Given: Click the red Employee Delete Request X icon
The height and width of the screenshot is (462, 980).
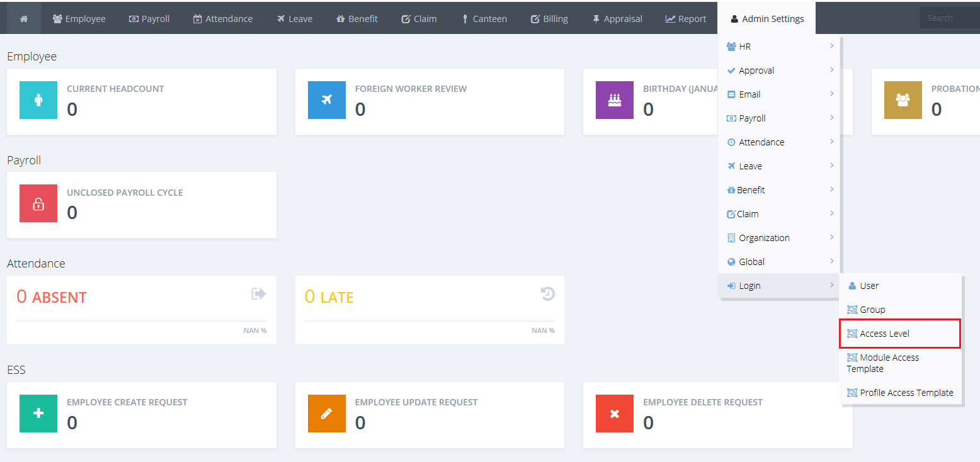Looking at the screenshot, I should 614,414.
